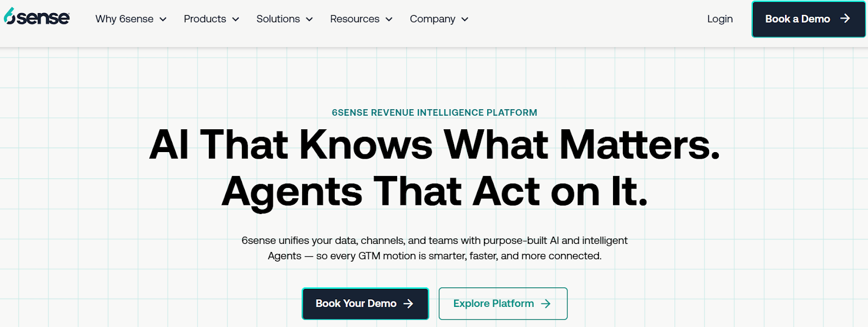Click the arrow icon inside Book a Demo
This screenshot has height=327, width=868.
tap(845, 18)
